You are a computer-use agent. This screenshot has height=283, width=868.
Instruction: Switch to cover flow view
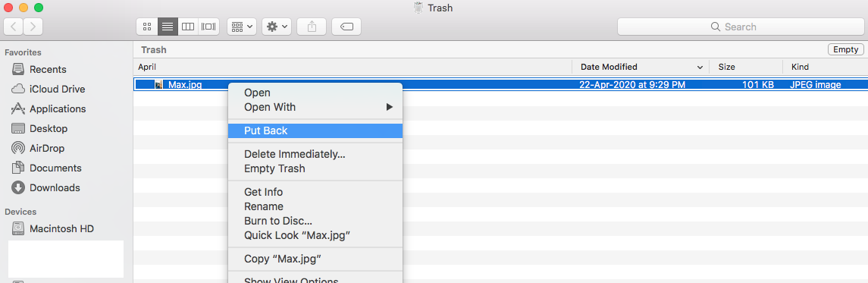point(208,27)
